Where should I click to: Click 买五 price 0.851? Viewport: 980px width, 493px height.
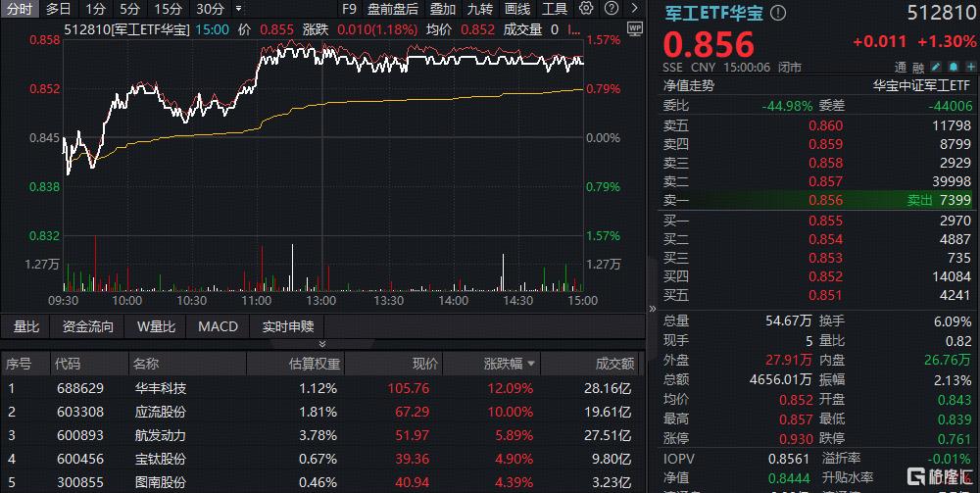point(825,295)
